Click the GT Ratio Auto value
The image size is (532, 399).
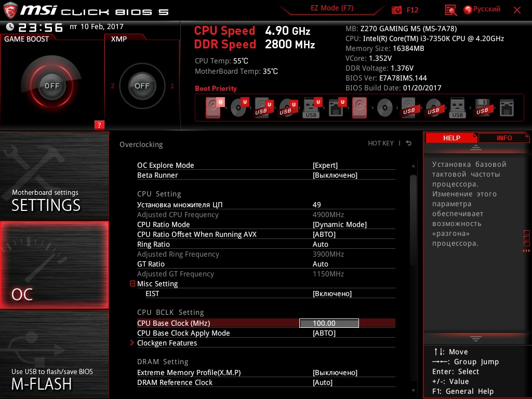320,263
